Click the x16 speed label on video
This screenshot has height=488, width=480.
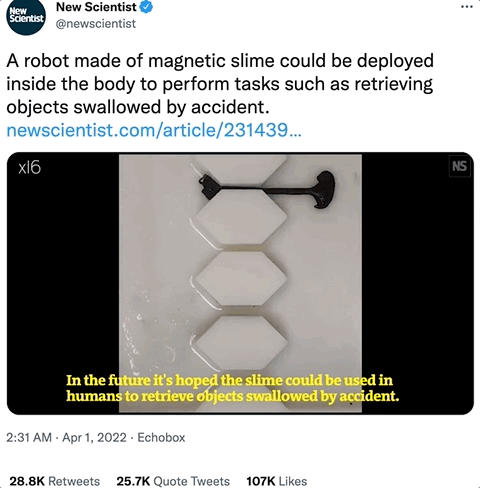(29, 167)
